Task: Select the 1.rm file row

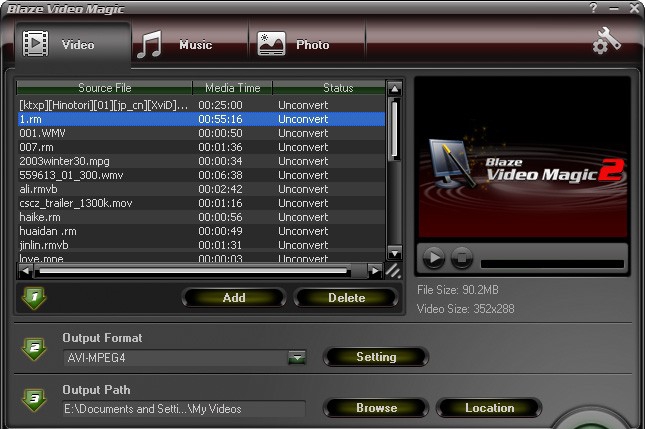Action: point(201,119)
